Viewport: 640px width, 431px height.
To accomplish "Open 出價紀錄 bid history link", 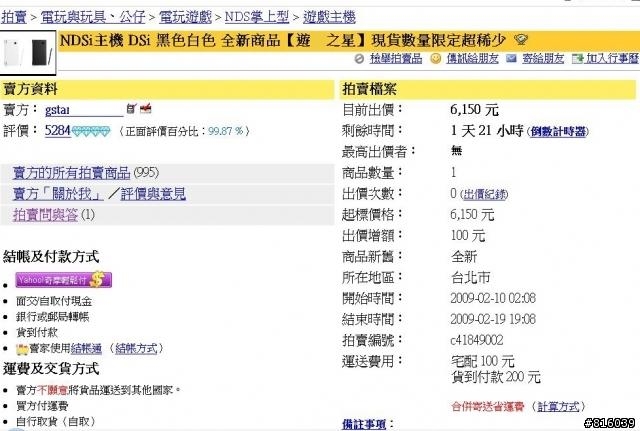I will (484, 194).
